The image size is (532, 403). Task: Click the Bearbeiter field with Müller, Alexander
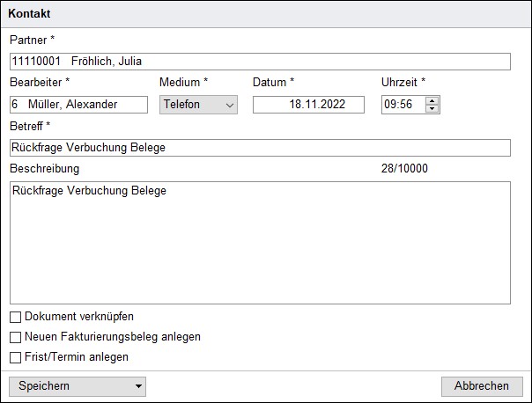(x=78, y=105)
